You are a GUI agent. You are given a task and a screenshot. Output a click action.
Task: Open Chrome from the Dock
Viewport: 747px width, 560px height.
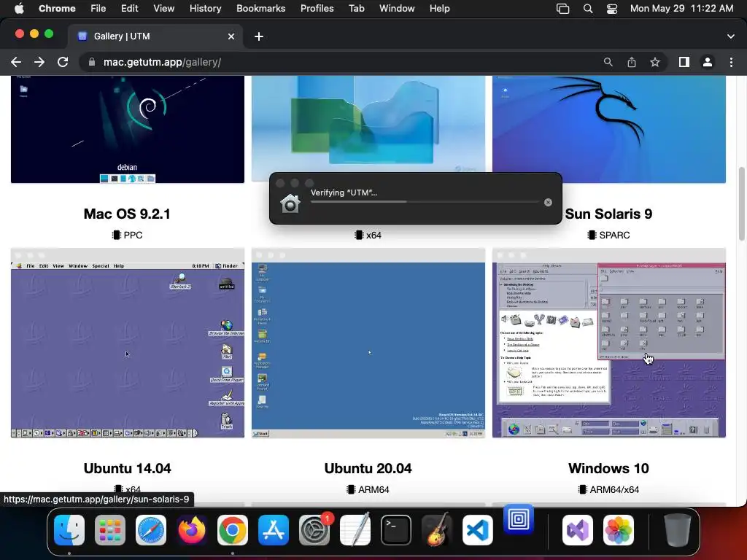233,529
